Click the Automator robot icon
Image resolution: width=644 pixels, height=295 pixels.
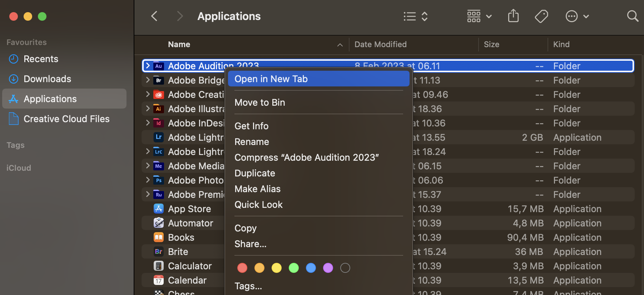(158, 223)
